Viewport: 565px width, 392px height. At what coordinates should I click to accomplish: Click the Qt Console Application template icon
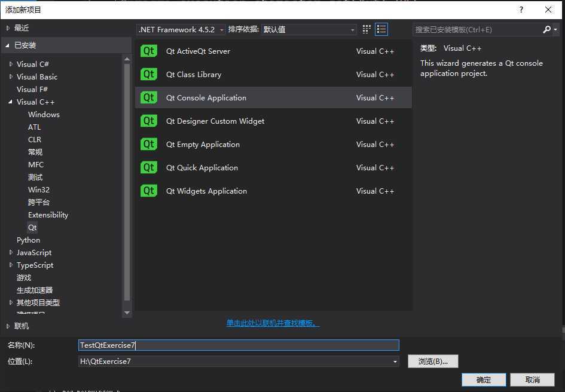(149, 97)
